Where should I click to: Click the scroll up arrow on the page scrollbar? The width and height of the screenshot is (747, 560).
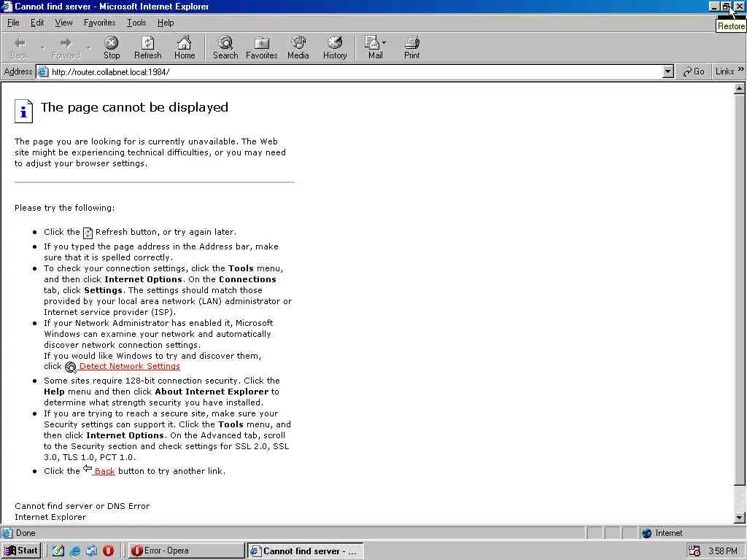[740, 88]
